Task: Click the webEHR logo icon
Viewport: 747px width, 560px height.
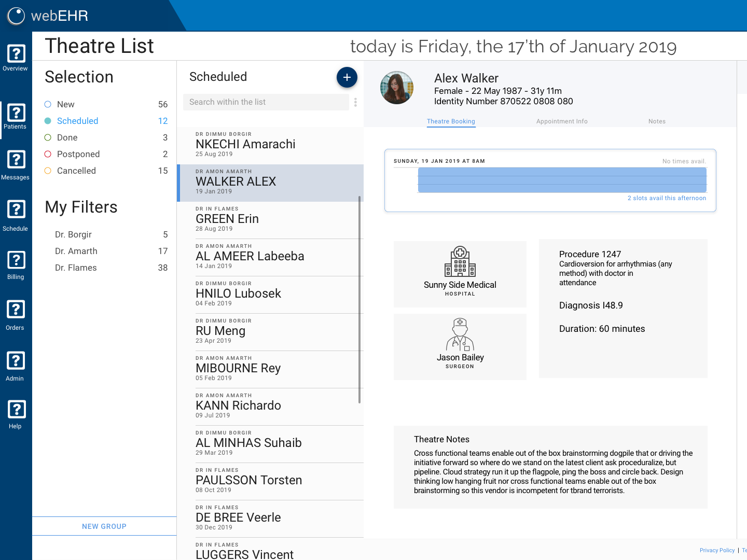Action: click(x=16, y=16)
